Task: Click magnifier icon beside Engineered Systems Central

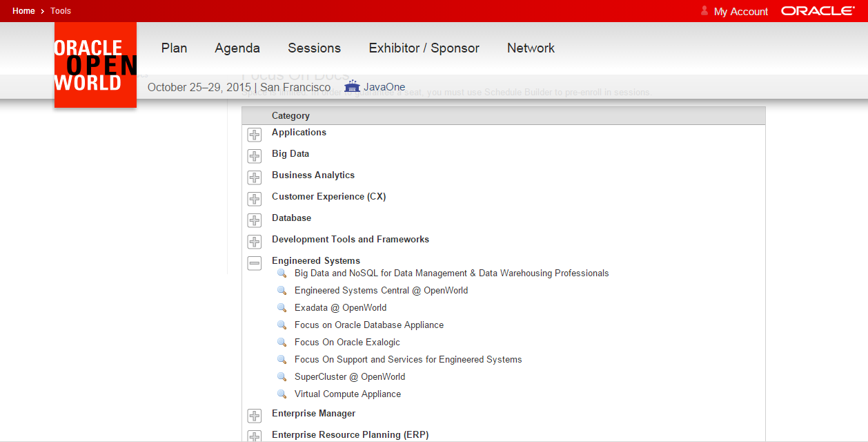Action: click(x=282, y=291)
